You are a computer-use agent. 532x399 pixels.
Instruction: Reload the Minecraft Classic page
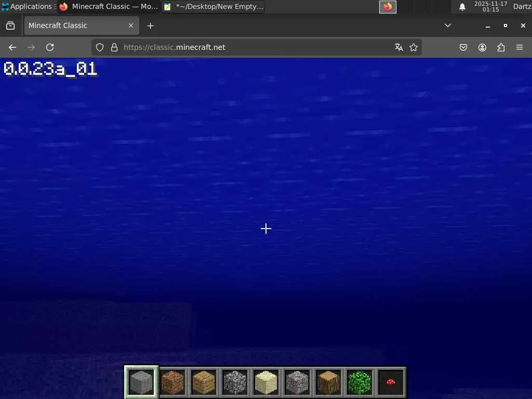(x=50, y=47)
